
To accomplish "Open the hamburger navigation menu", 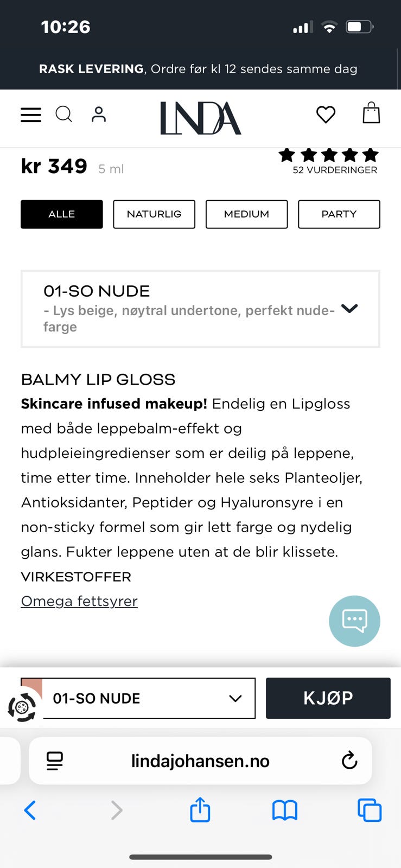I will (30, 114).
